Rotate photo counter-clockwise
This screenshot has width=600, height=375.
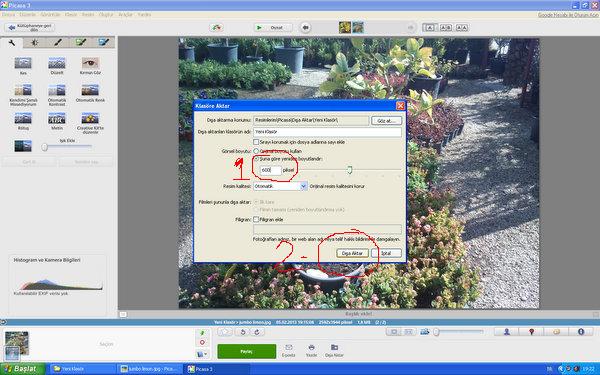243,332
